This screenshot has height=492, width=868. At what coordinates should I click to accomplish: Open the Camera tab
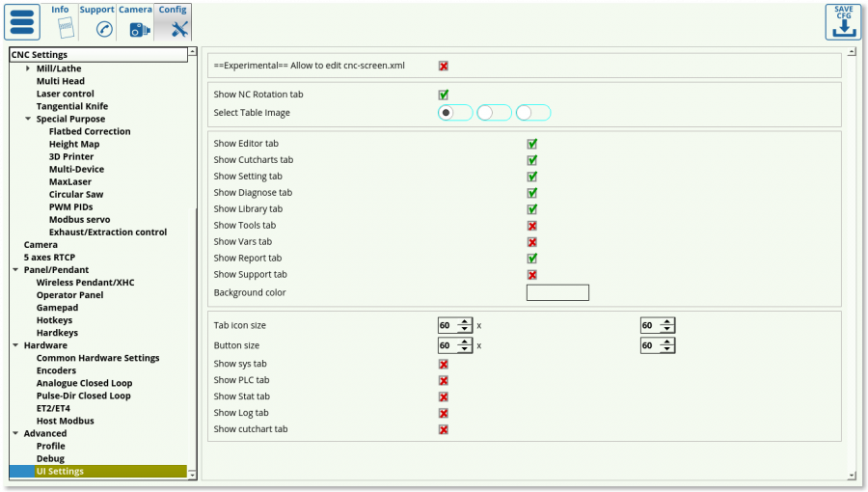click(x=135, y=21)
